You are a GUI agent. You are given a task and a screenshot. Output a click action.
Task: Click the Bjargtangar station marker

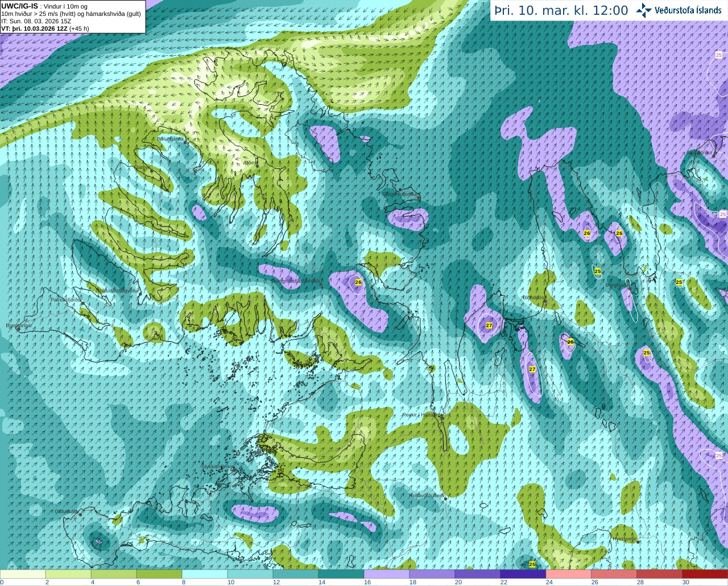pos(18,328)
